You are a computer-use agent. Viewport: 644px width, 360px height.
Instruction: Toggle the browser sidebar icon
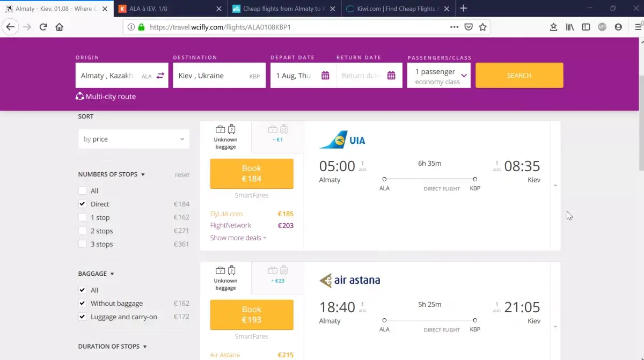point(586,27)
